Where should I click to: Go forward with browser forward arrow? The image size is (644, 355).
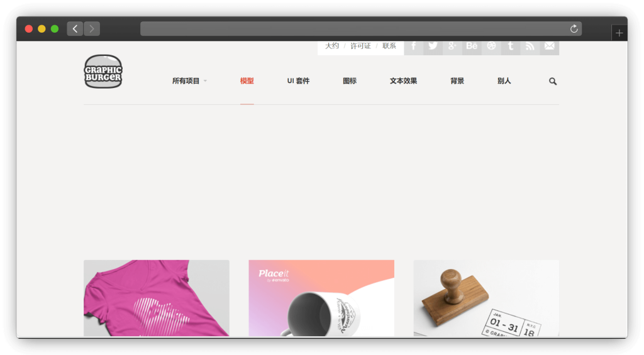click(92, 29)
